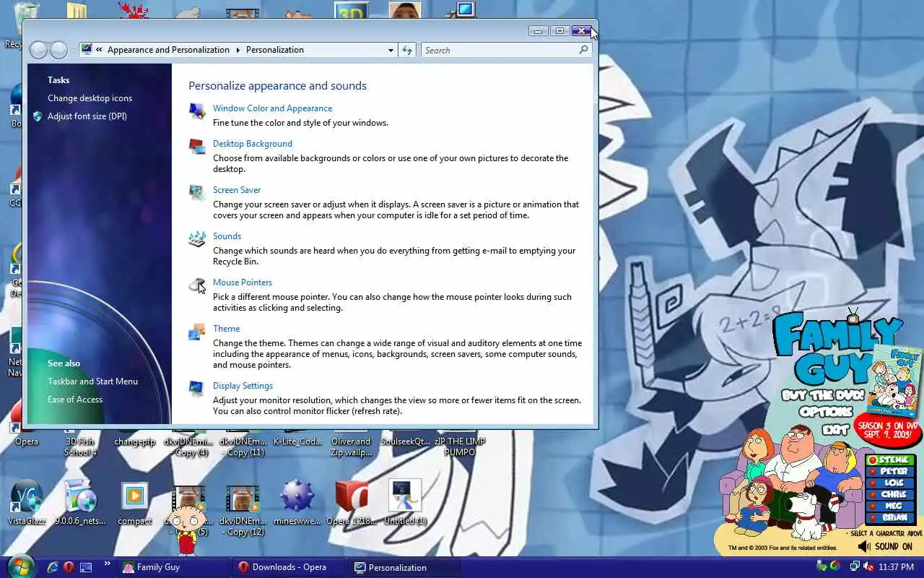The width and height of the screenshot is (924, 578).
Task: Click the Mouse Pointers mouse icon
Action: [x=197, y=285]
